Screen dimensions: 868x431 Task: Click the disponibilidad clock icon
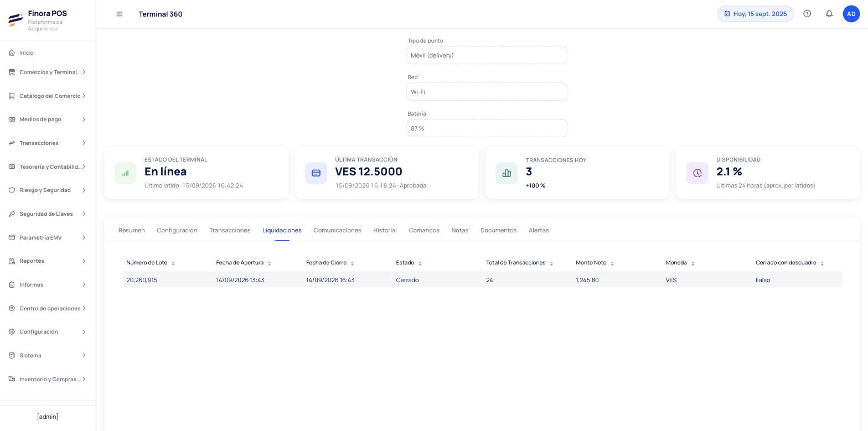697,173
